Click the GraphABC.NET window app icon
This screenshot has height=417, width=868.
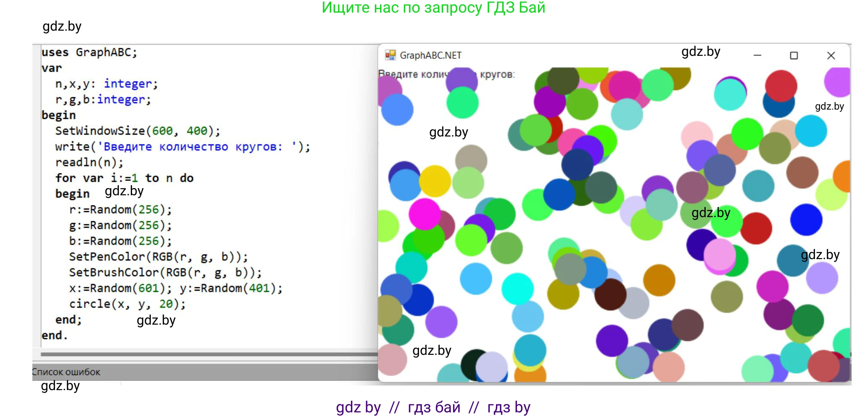point(390,55)
